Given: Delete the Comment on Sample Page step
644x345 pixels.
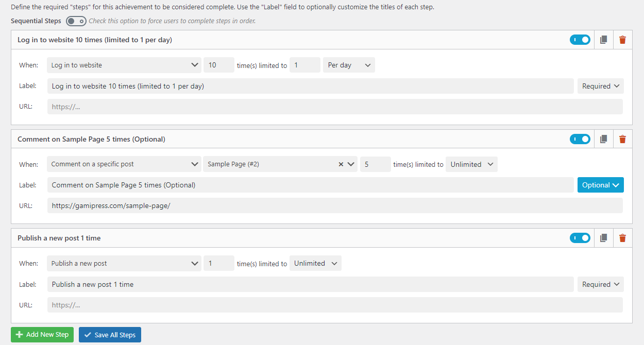Looking at the screenshot, I should (x=622, y=139).
